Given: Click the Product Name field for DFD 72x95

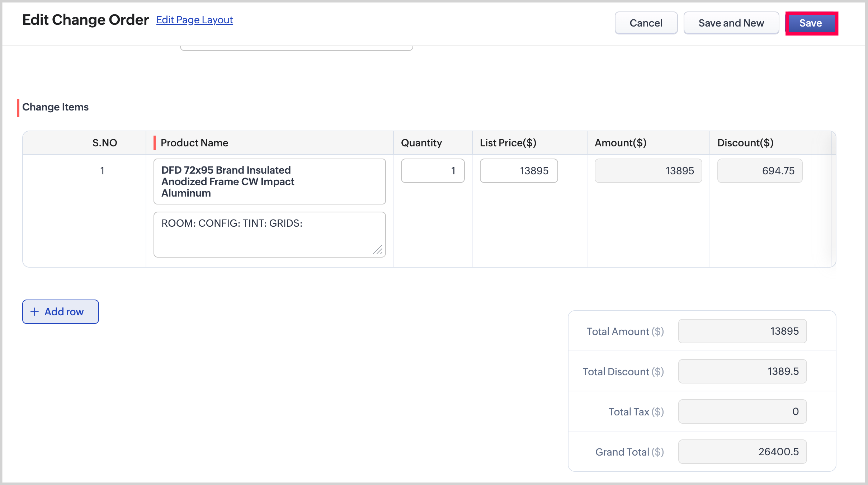Looking at the screenshot, I should click(269, 182).
